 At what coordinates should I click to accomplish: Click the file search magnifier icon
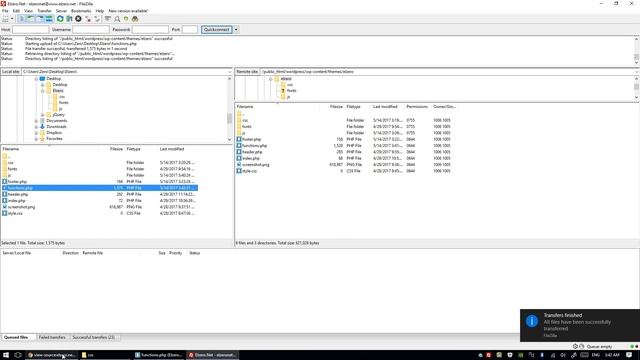[x=117, y=19]
